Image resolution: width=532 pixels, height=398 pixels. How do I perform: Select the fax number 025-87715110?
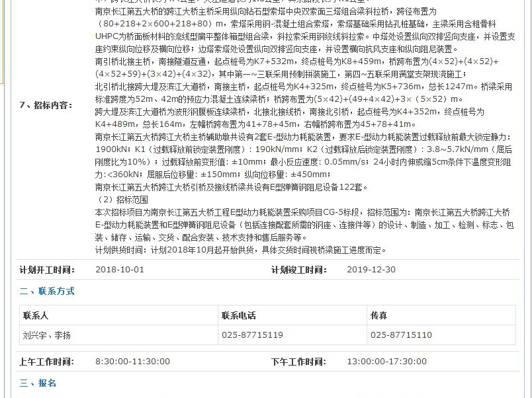coord(401,335)
